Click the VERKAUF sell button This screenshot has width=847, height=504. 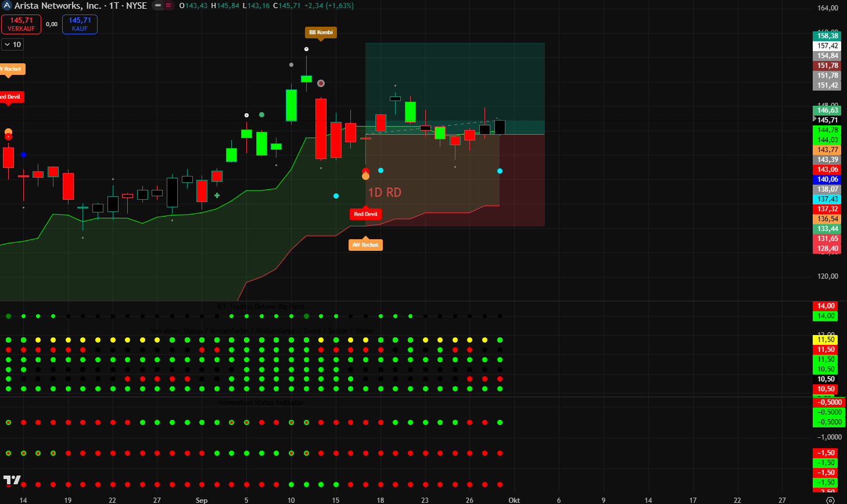coord(21,24)
